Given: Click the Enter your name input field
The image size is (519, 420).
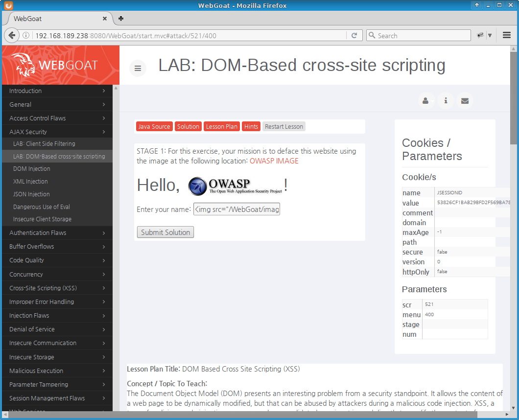Looking at the screenshot, I should click(x=236, y=209).
